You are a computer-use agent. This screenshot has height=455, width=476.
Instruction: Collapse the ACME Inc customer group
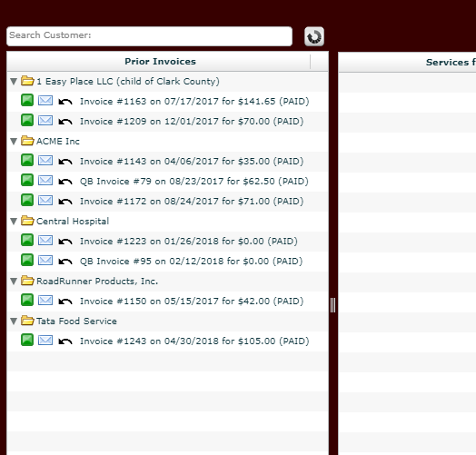pyautogui.click(x=14, y=141)
